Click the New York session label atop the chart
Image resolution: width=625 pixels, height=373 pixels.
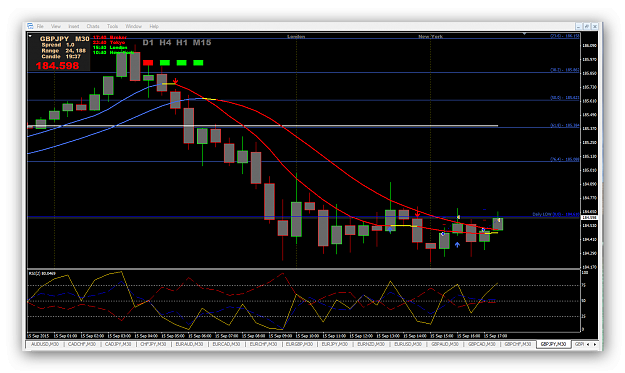tap(430, 37)
